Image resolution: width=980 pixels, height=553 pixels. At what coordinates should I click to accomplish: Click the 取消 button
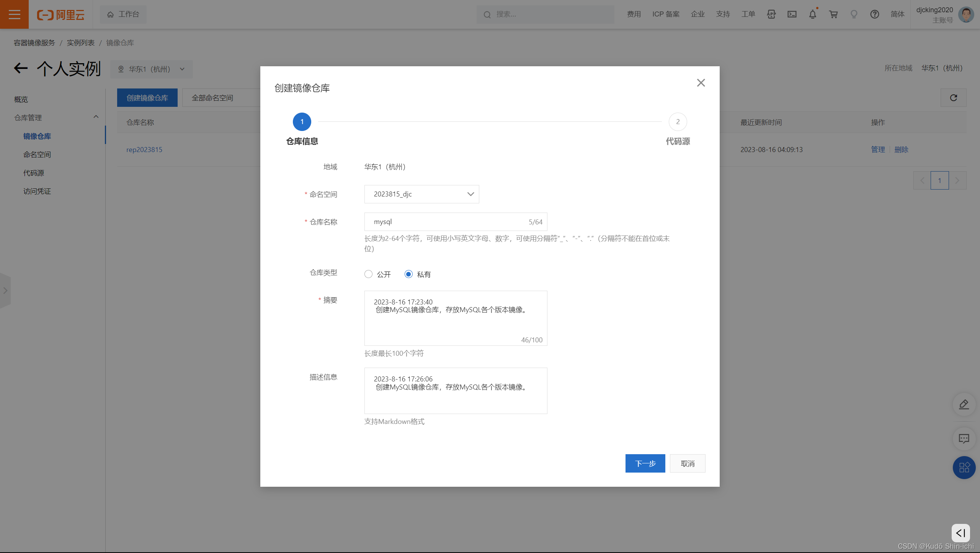coord(688,463)
